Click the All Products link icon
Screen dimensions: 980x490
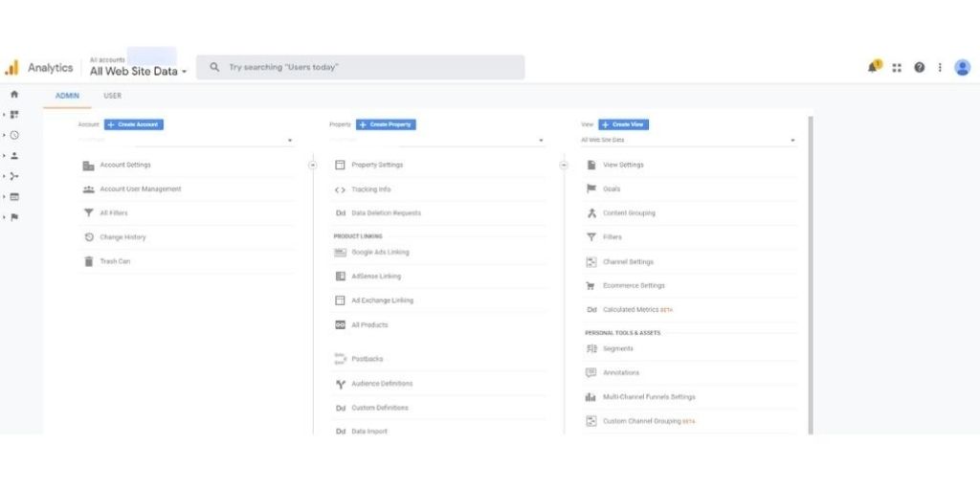(340, 325)
